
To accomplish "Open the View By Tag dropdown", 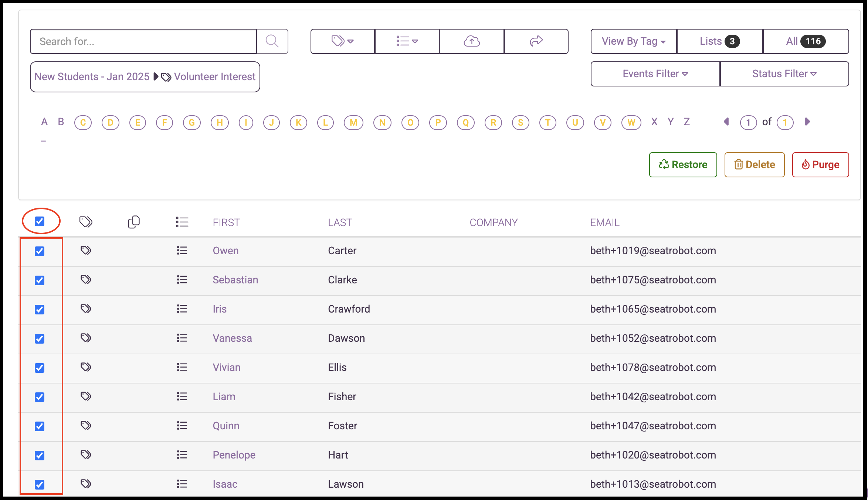I will pyautogui.click(x=634, y=41).
